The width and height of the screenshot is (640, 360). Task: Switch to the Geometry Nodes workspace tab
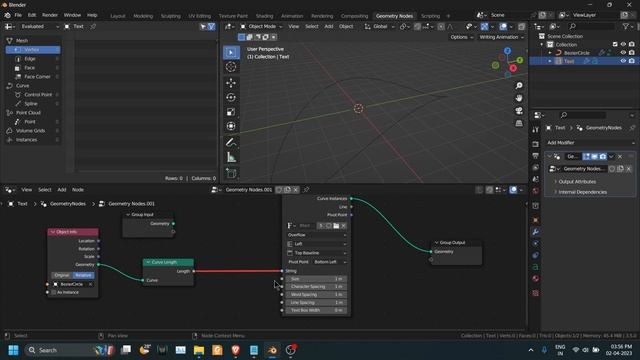pyautogui.click(x=394, y=16)
